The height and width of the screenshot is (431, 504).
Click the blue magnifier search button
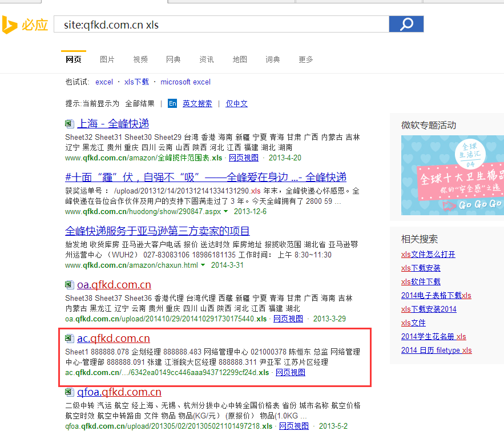[406, 24]
